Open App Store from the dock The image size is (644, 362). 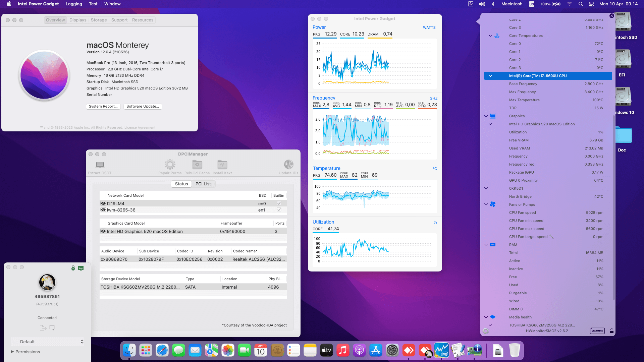click(x=376, y=351)
